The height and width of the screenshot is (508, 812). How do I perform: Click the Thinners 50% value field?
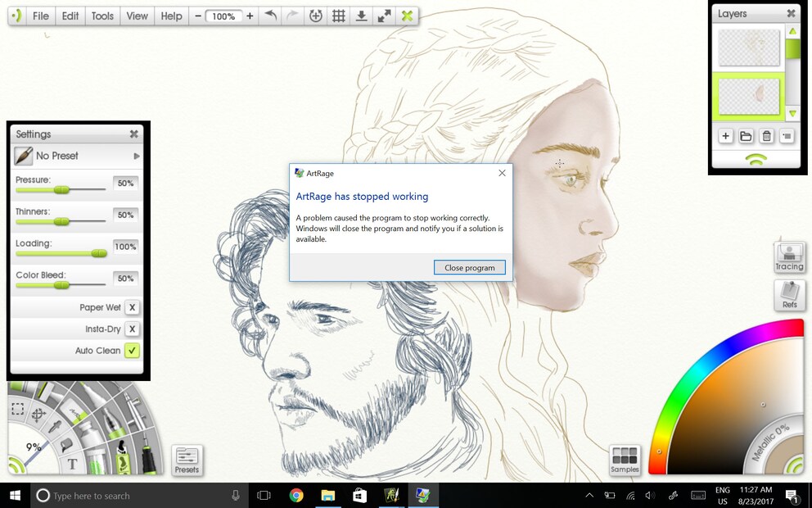pyautogui.click(x=125, y=215)
